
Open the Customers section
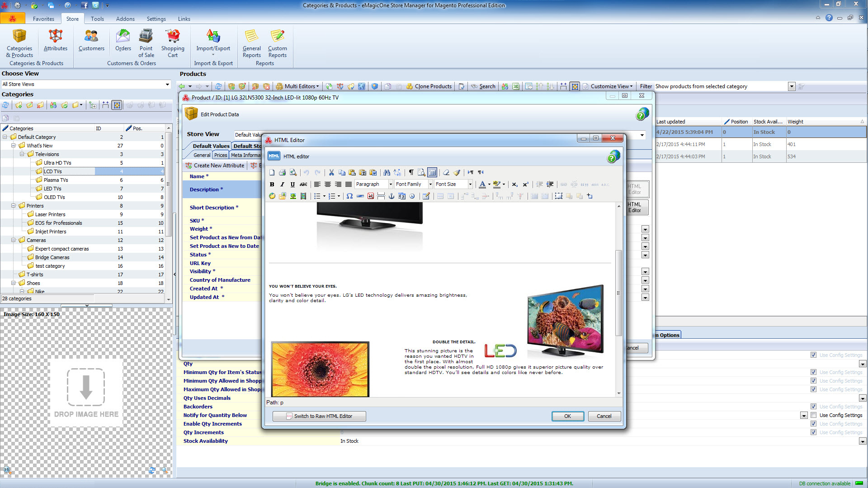coord(91,40)
